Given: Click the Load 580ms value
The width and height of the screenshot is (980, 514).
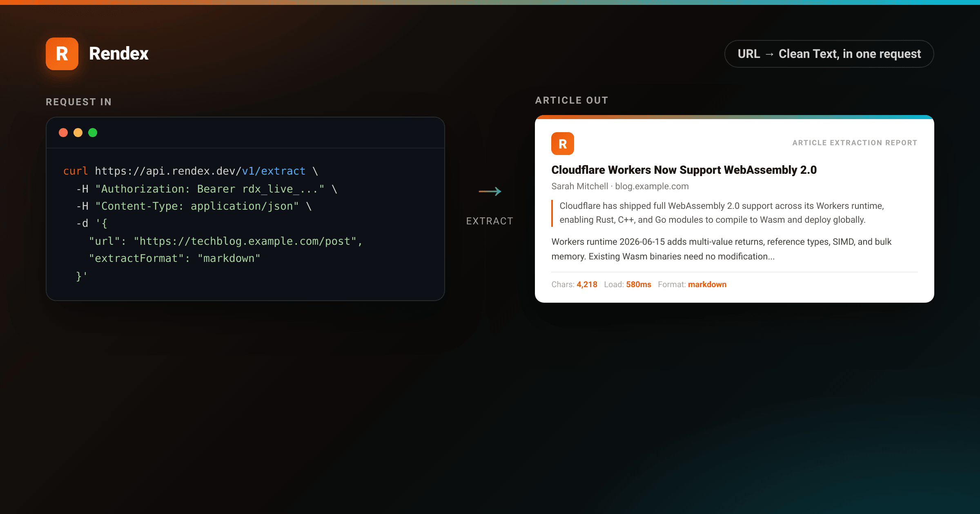Looking at the screenshot, I should click(639, 284).
